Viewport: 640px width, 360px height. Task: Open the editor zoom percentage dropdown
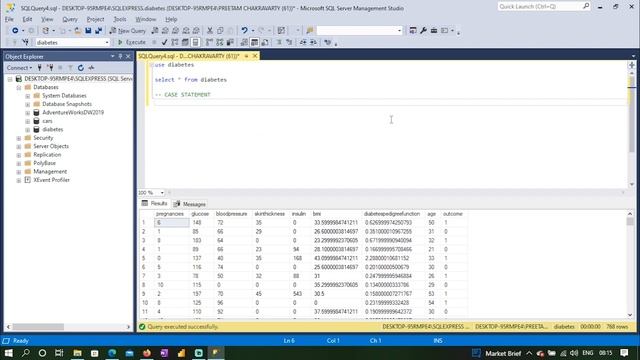162,193
